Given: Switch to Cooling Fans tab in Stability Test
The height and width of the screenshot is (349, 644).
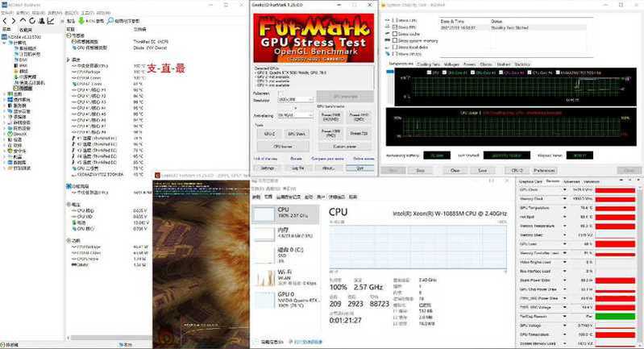Looking at the screenshot, I should (x=428, y=64).
